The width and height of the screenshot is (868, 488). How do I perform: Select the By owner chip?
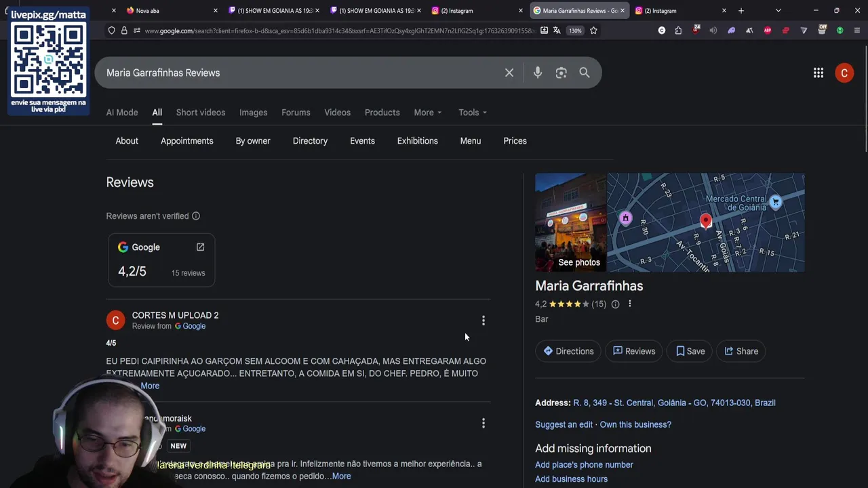pyautogui.click(x=253, y=141)
